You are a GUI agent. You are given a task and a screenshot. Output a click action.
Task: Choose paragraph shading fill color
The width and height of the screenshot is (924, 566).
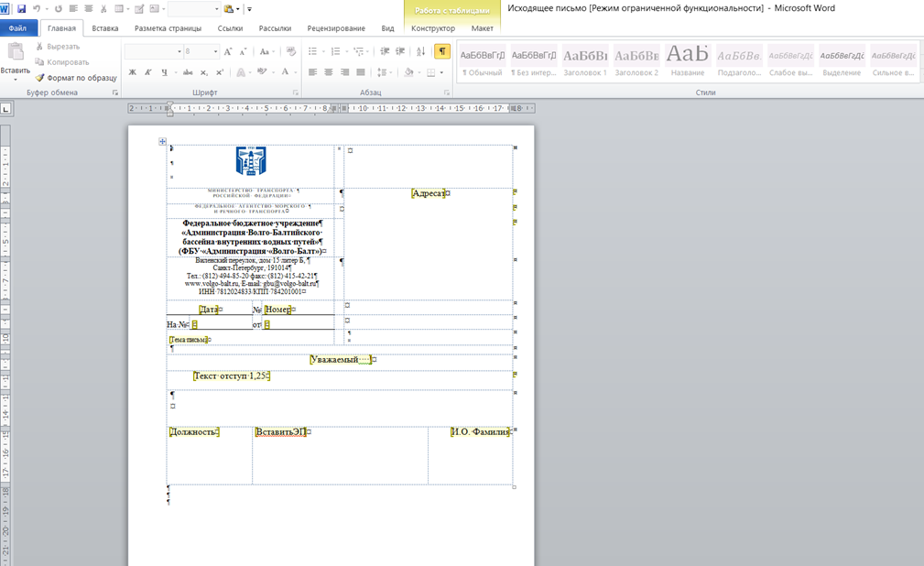click(x=409, y=72)
